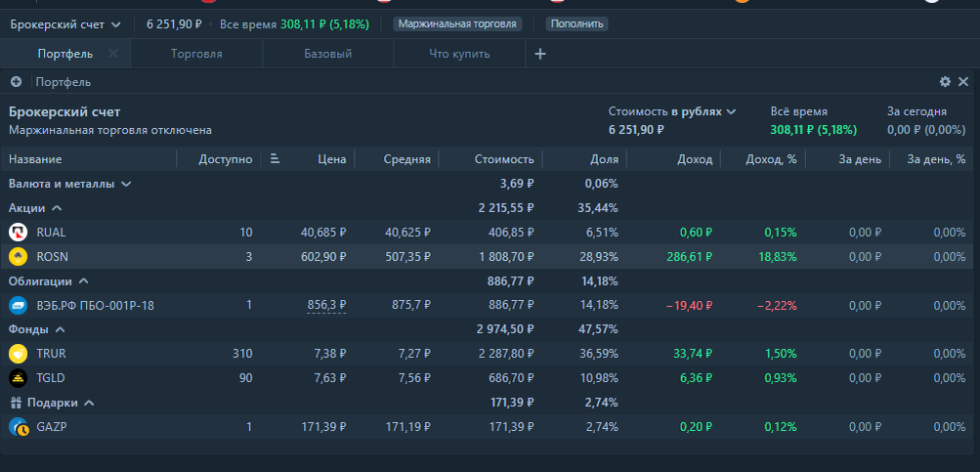Click the bar chart column icon in header
The image size is (980, 472).
[x=275, y=158]
